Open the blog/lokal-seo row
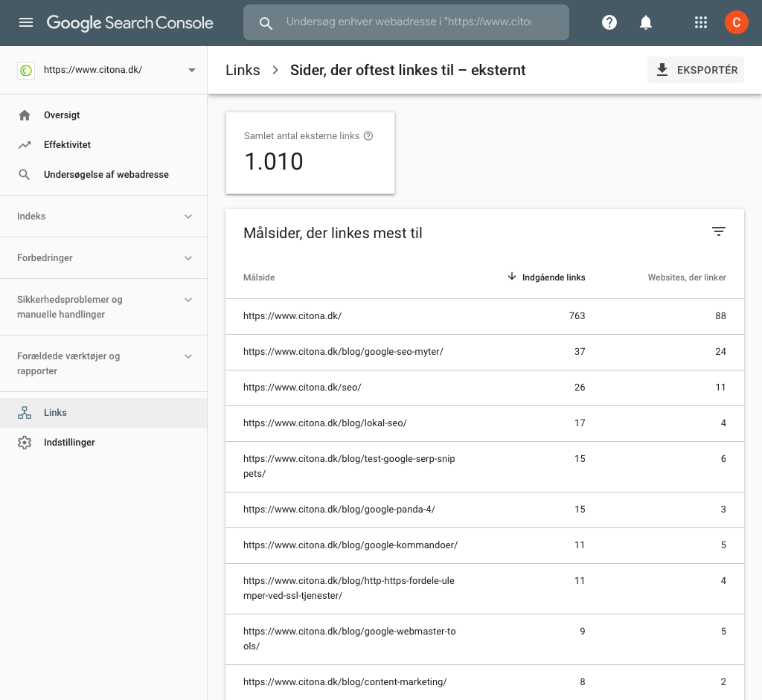Screen dimensions: 762x700 coord(484,423)
